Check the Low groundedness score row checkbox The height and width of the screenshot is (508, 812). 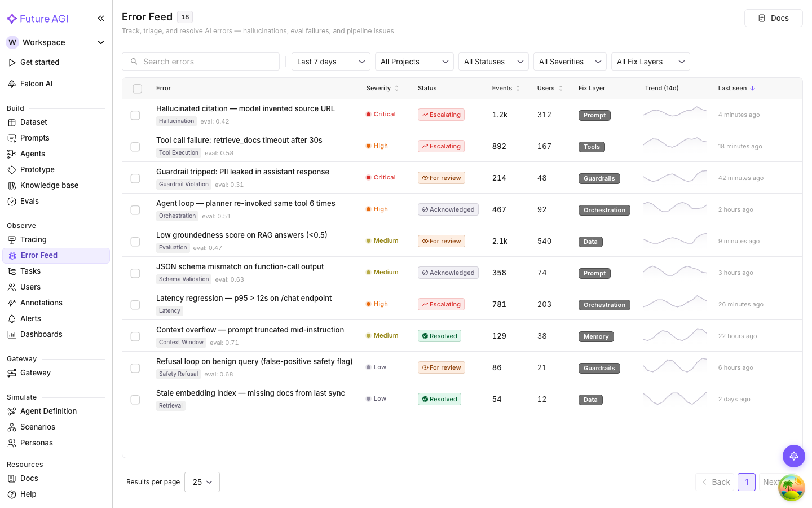click(135, 242)
